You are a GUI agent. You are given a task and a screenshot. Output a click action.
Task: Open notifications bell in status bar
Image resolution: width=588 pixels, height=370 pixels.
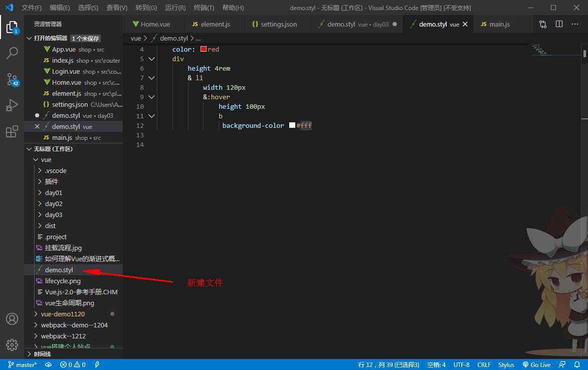(x=577, y=365)
